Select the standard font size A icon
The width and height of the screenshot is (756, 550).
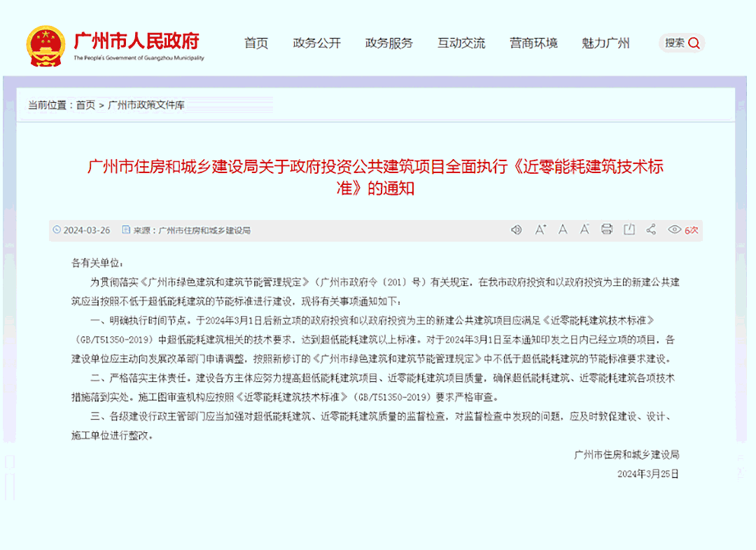562,229
